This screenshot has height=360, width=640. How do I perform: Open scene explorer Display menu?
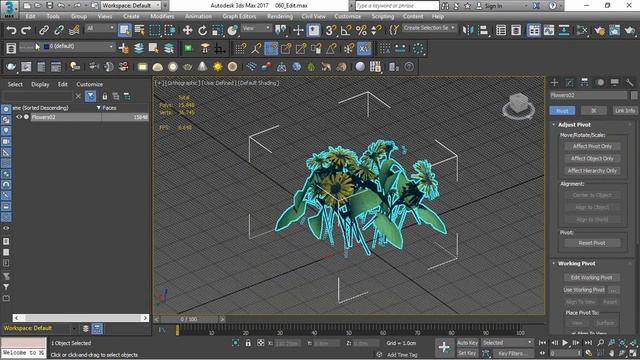tap(40, 84)
